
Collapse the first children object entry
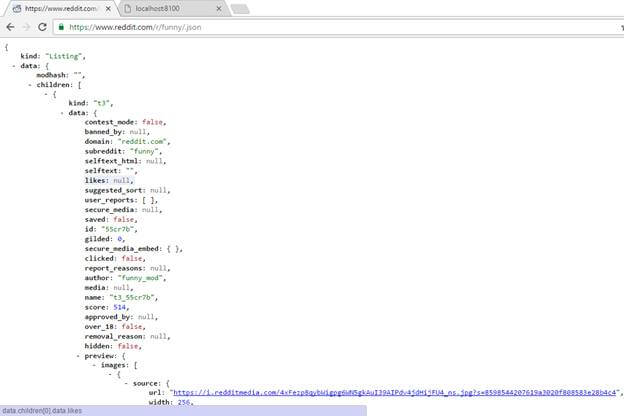coord(46,94)
